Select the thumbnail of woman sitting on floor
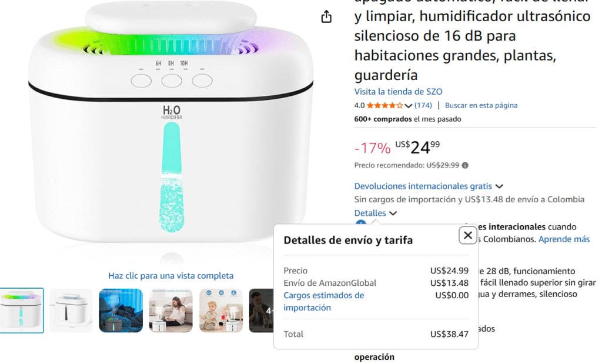Screen dimensions: 602x364 [x=171, y=310]
